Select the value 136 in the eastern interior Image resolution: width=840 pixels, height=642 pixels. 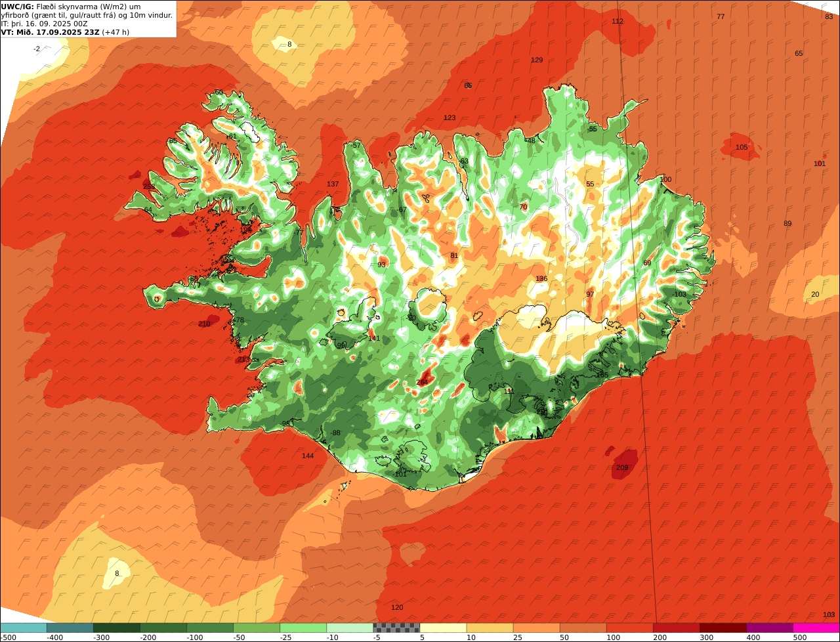[x=541, y=278]
